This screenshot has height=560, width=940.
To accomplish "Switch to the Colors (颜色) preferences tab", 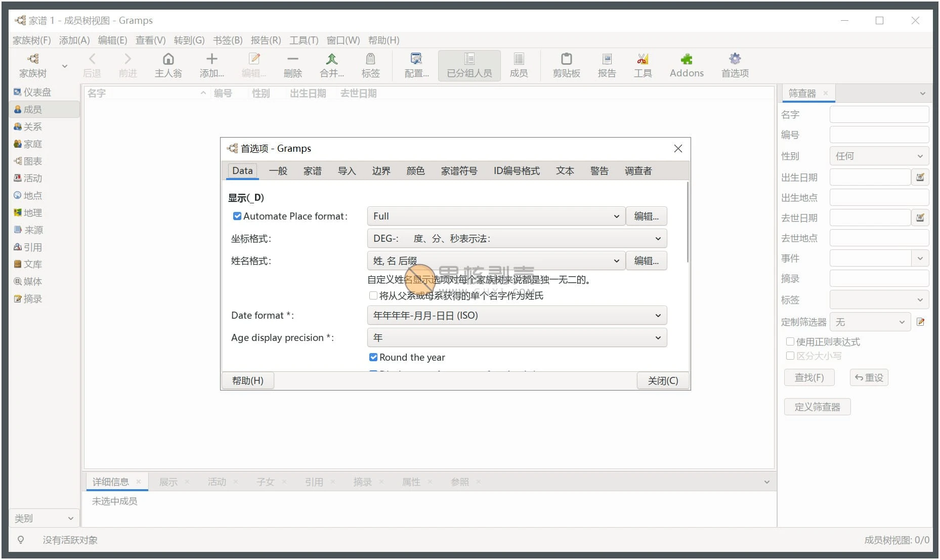I will tap(415, 171).
